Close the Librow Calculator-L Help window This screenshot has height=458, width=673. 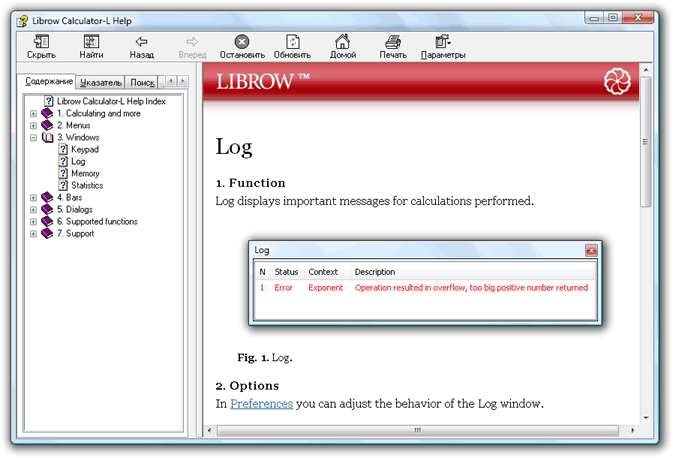click(638, 18)
